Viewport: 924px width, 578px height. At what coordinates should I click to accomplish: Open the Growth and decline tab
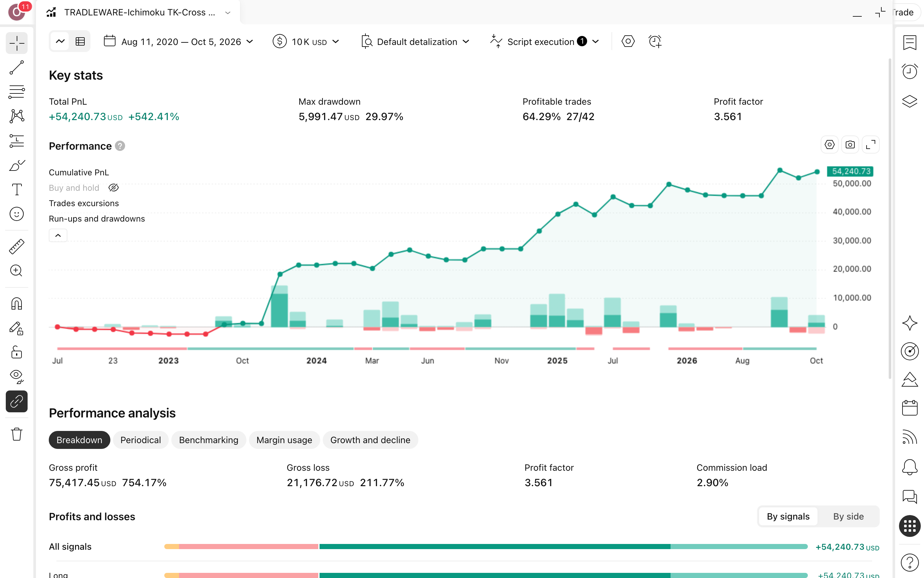370,440
